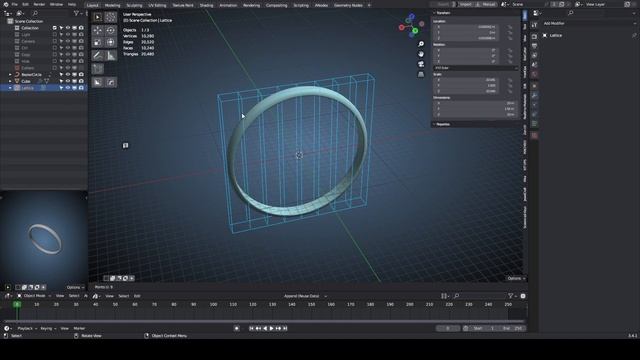Click the viewport Options button
The width and height of the screenshot is (640, 360).
[x=516, y=278]
